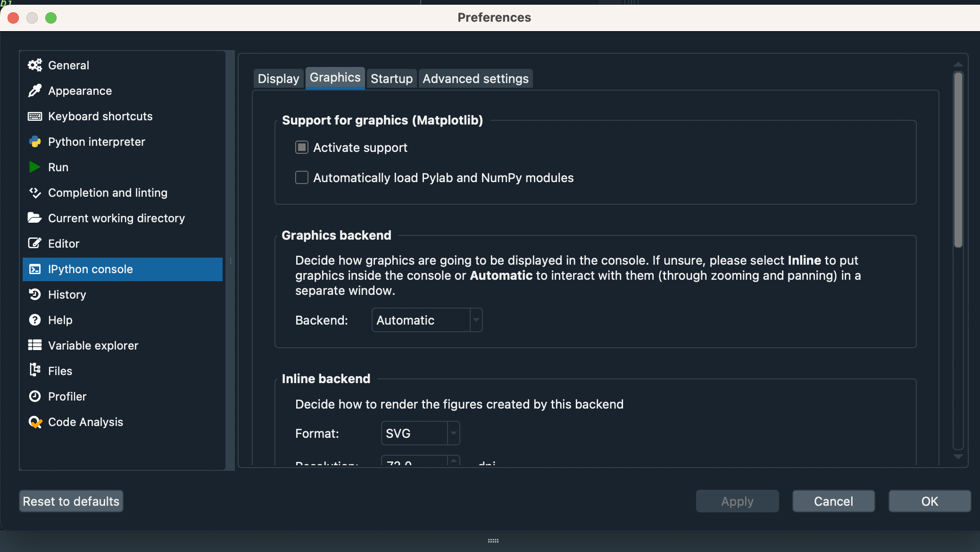The width and height of the screenshot is (980, 552).
Task: Click the scroll down arrow in settings pane
Action: (958, 457)
